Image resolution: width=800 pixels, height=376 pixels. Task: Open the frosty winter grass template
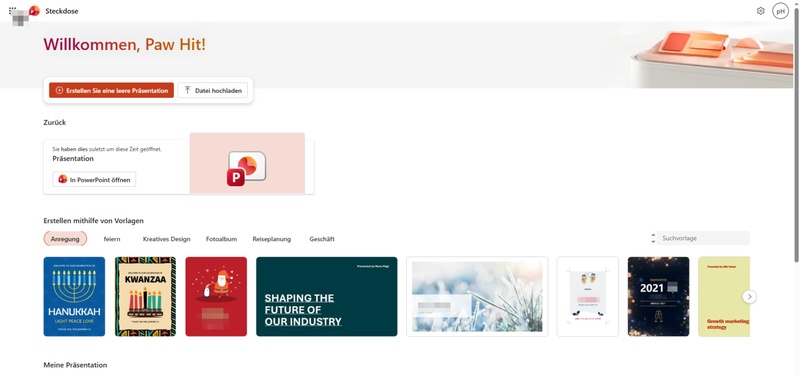(477, 296)
